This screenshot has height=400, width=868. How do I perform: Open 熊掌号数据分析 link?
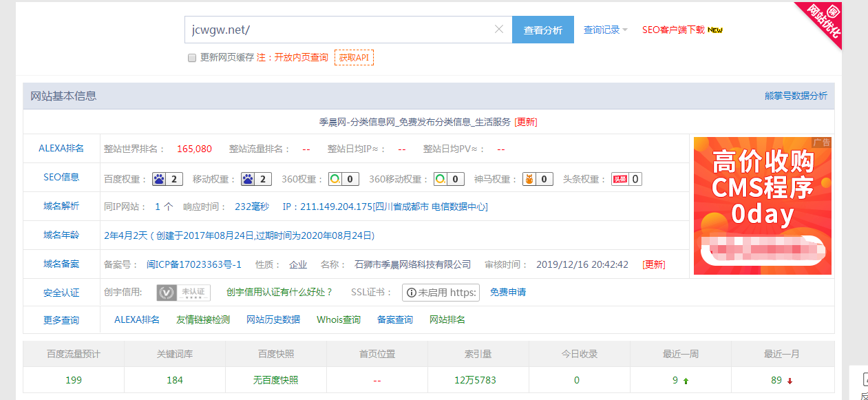tap(796, 96)
